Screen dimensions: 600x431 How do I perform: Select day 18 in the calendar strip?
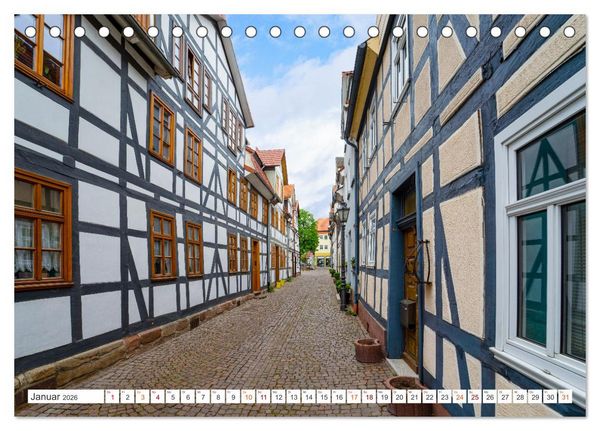point(369,397)
